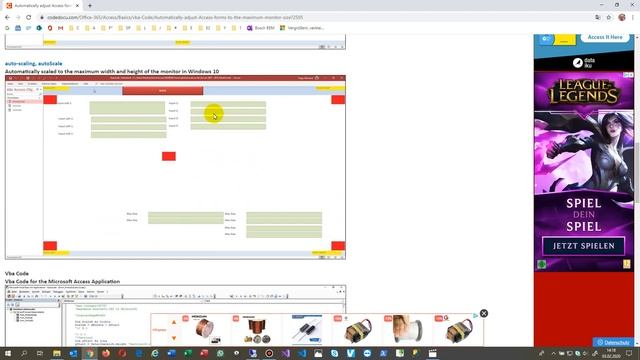The height and width of the screenshot is (360, 640).
Task: Open the Chrome three-dot menu
Action: (x=633, y=17)
